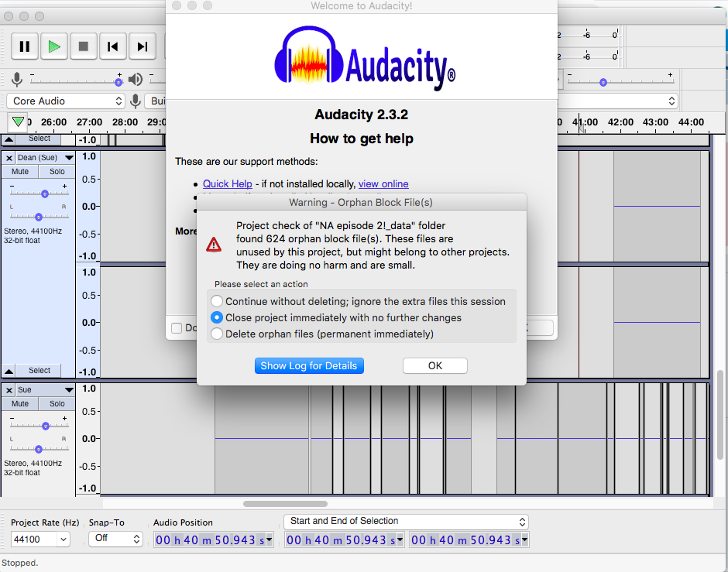The width and height of the screenshot is (728, 572).
Task: Click the Dean (Sue) track pan slider
Action: click(x=39, y=217)
